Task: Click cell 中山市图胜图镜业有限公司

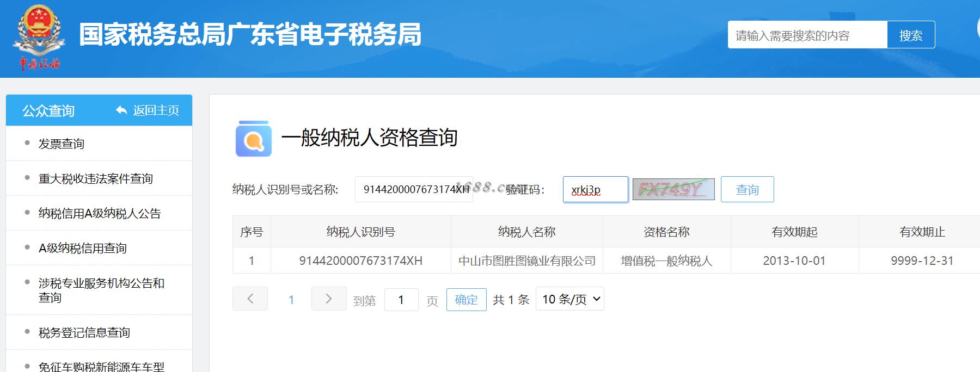Action: click(526, 261)
